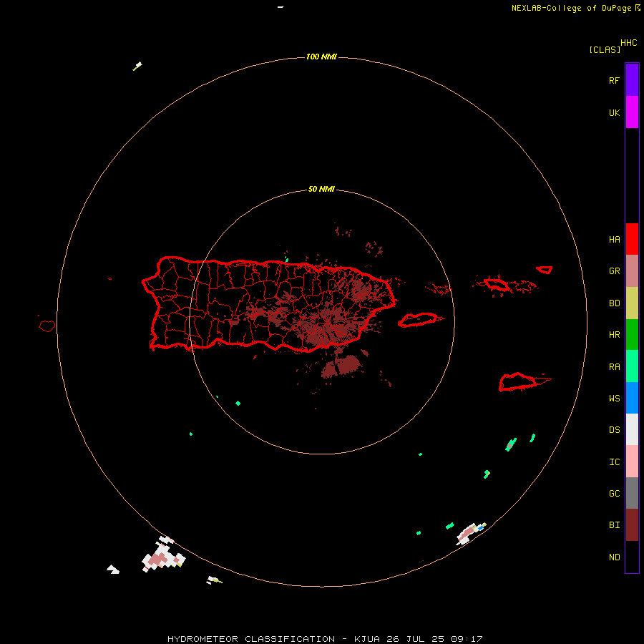644x644 pixels.
Task: Click the HYDROMETEOR CLASSIFICATION title text
Action: point(251,639)
